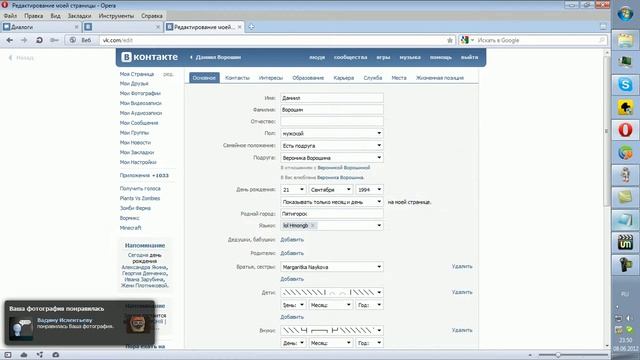Open the search engine selector dropdown
Image resolution: width=640 pixels, height=360 pixels.
point(467,40)
